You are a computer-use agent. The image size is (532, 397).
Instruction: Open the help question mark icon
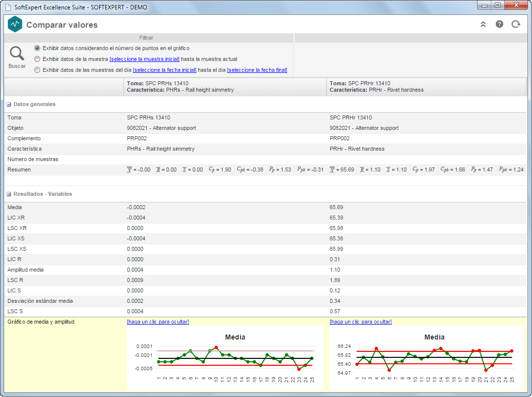(499, 24)
